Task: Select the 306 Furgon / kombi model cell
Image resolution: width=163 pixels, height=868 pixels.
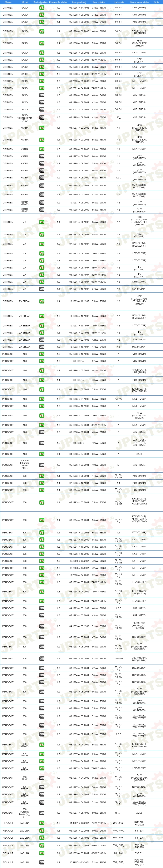Action: (x=25, y=813)
